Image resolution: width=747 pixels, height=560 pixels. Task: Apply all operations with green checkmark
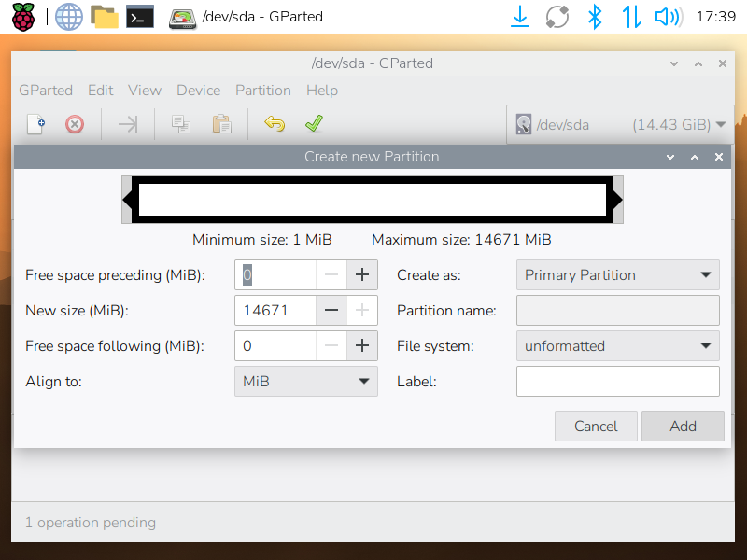(x=314, y=124)
